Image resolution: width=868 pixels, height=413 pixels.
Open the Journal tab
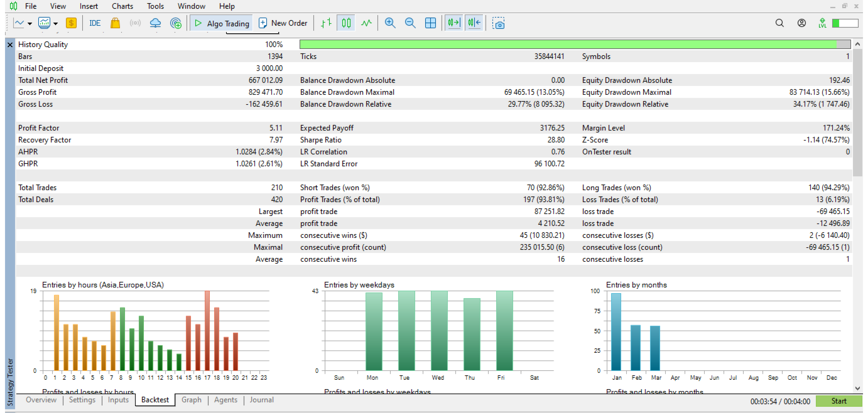coord(261,400)
